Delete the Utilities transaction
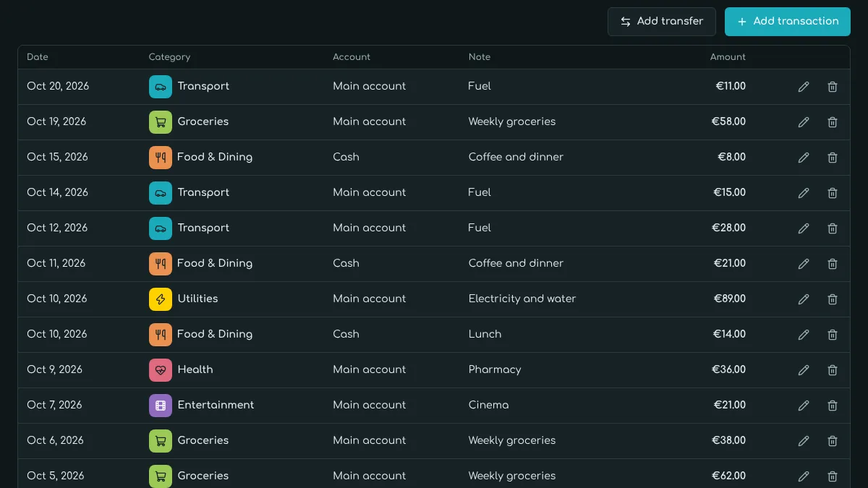The image size is (868, 488). pos(833,299)
